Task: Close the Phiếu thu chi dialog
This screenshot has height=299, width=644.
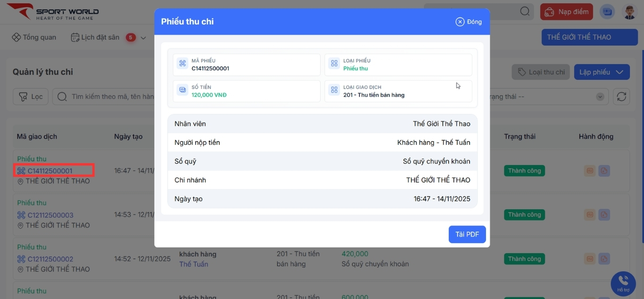Action: [x=469, y=22]
